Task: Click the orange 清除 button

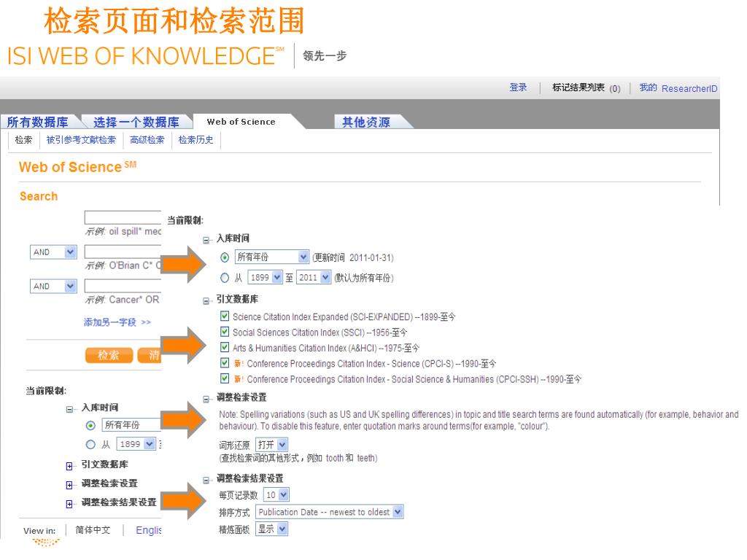Action: [150, 355]
